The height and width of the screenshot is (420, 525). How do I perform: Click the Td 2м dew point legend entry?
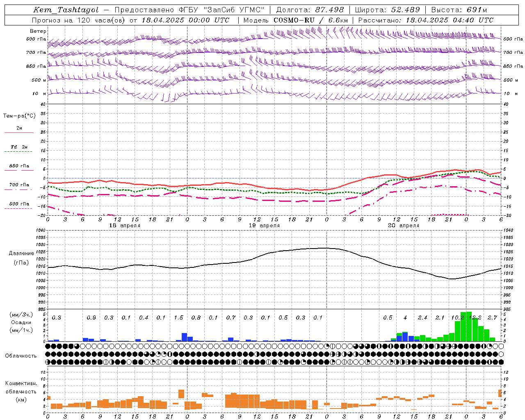click(x=19, y=147)
